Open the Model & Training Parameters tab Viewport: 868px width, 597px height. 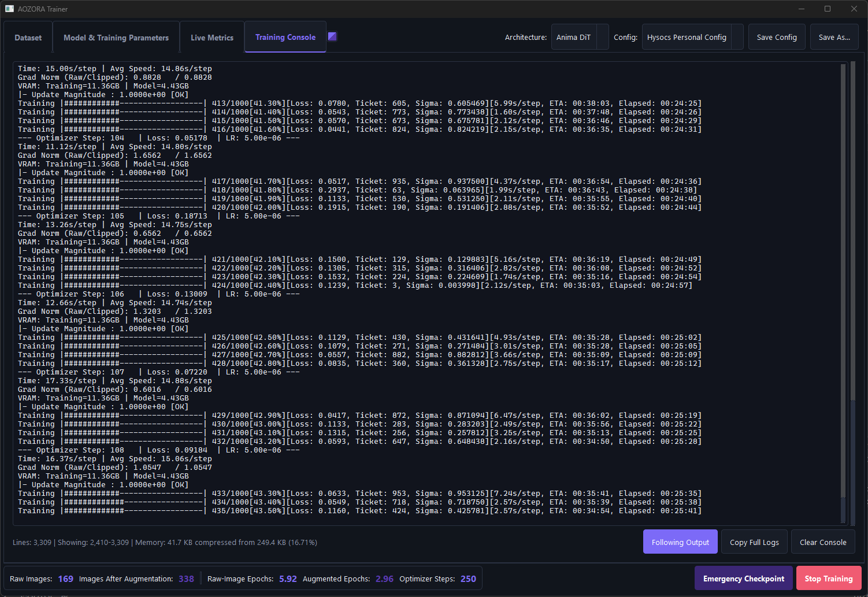pyautogui.click(x=116, y=38)
